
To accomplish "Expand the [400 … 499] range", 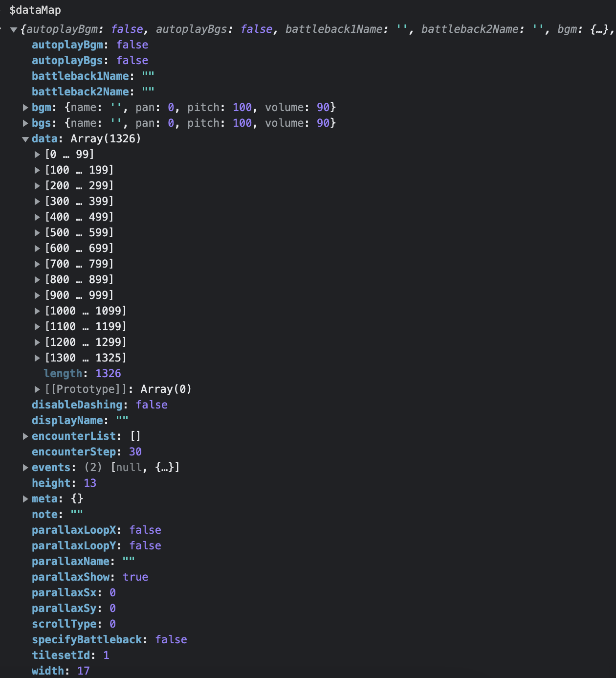I will pyautogui.click(x=37, y=217).
